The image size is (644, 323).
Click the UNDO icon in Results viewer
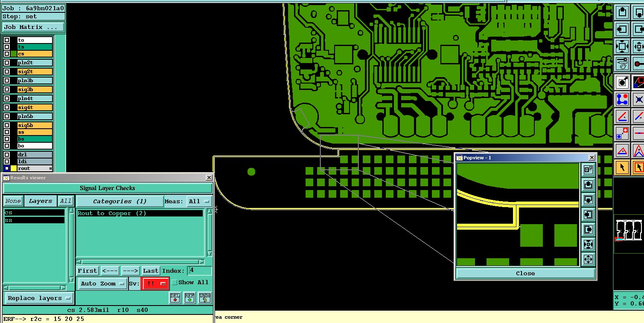pos(204,298)
